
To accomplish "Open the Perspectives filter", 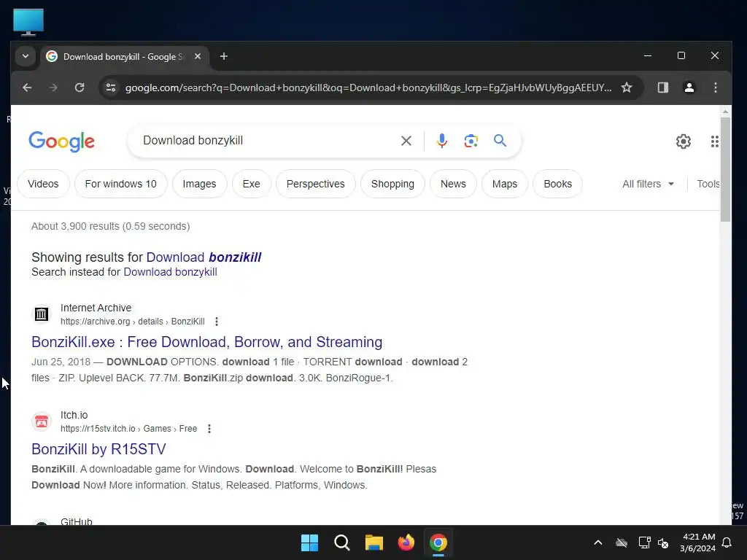I will coord(315,184).
